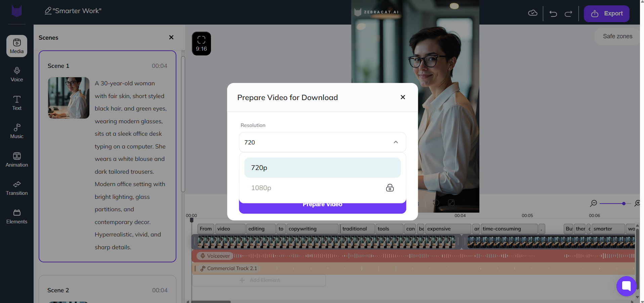
Task: Click the Scene 1 title
Action: point(58,66)
